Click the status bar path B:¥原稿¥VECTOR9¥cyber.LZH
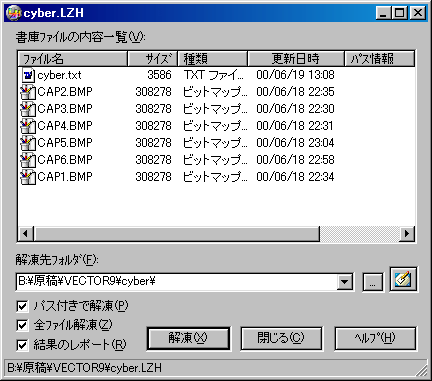The image size is (432, 381). pos(85,368)
